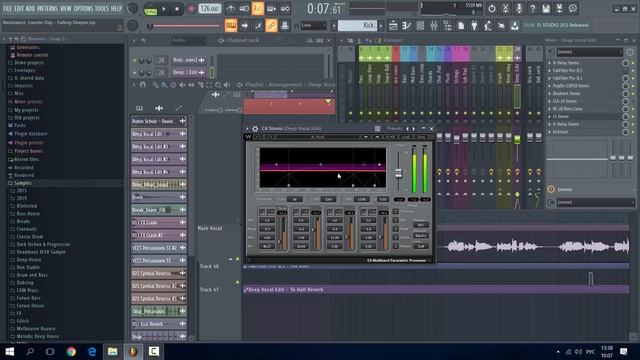Click the tempo display showing 126
640x360 pixels.
tap(210, 9)
